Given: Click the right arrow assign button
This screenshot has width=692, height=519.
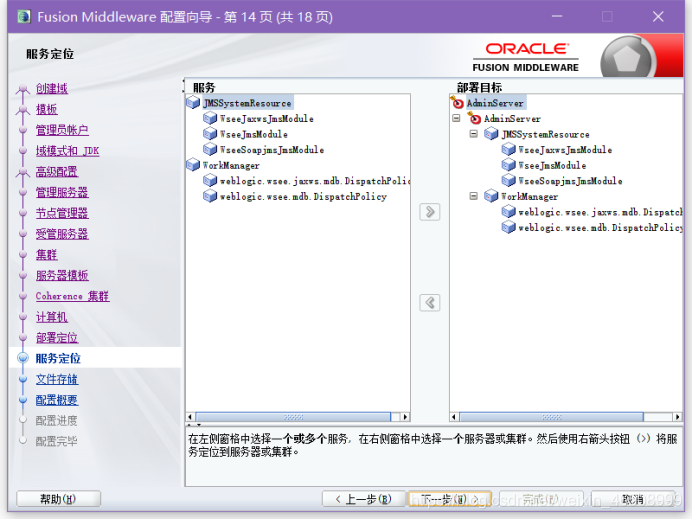Looking at the screenshot, I should pos(429,212).
